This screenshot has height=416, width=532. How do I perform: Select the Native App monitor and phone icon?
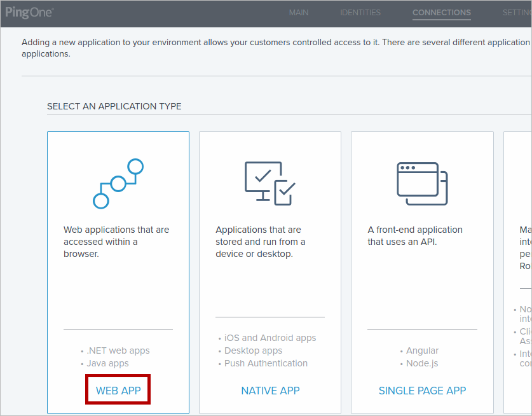(x=270, y=183)
